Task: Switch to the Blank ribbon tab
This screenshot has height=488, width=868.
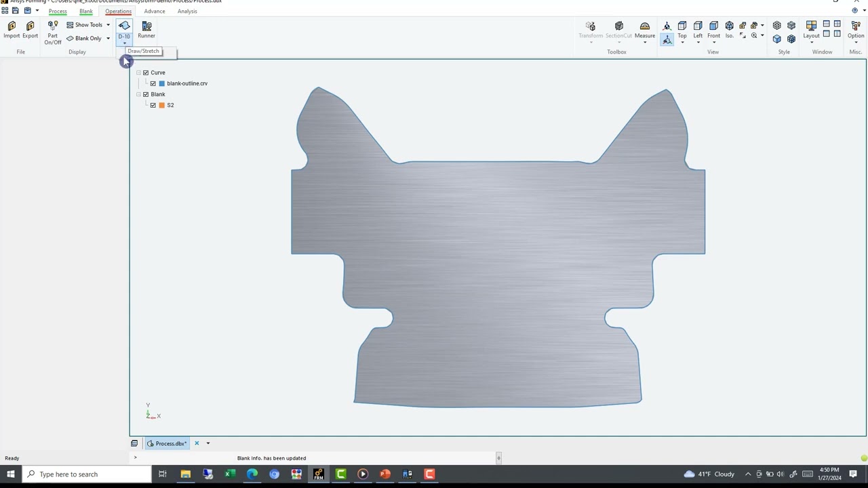Action: (x=86, y=12)
